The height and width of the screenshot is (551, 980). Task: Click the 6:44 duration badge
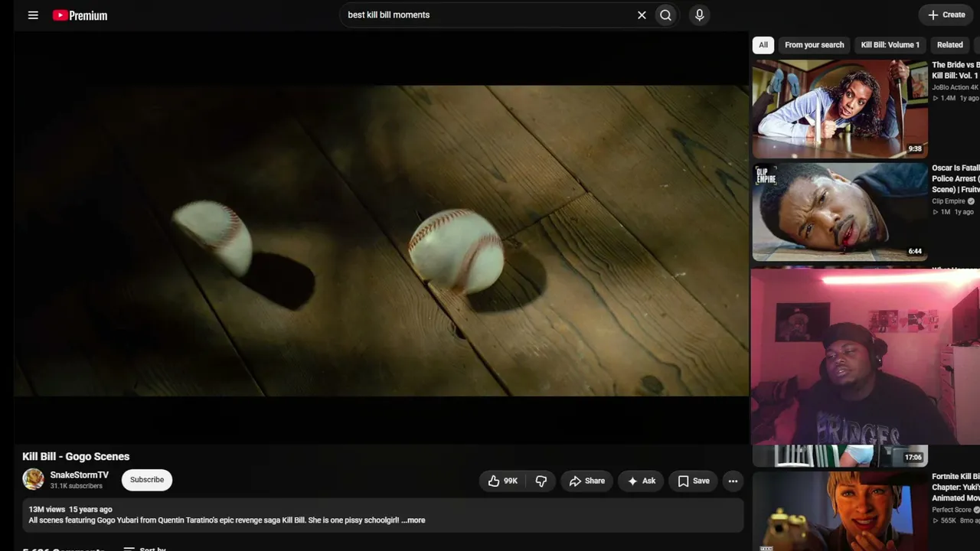coord(915,251)
